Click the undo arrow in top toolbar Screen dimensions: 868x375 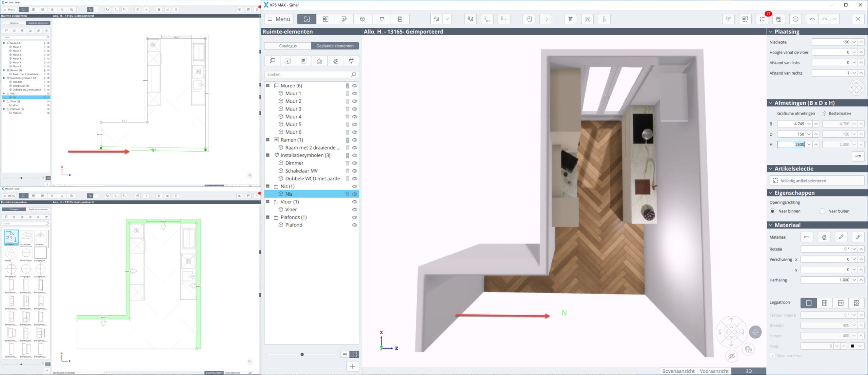pos(812,19)
